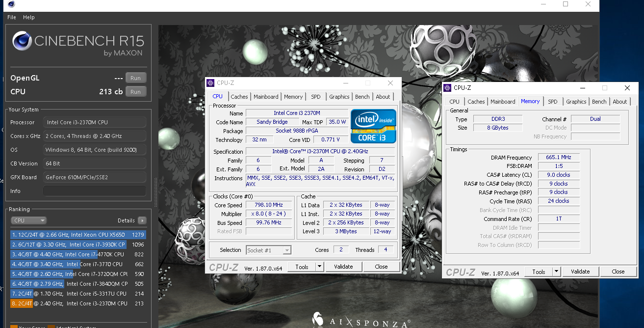The height and width of the screenshot is (328, 644).
Task: Switch to Caches tab in CPU-Z CPU window
Action: point(239,97)
